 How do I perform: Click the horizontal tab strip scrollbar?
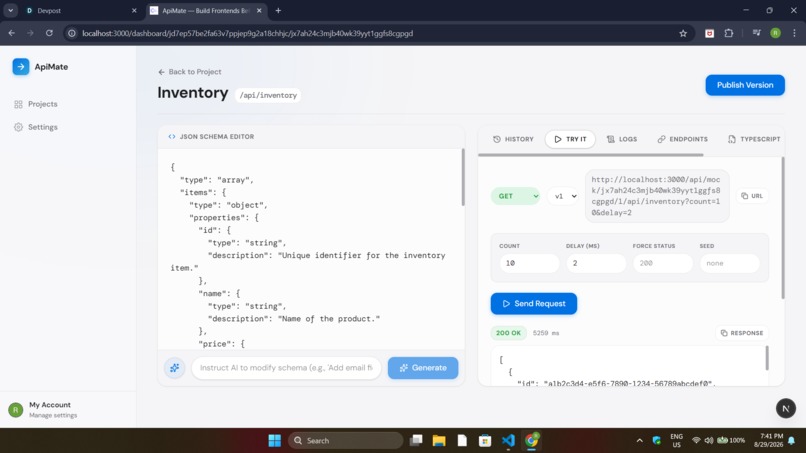pyautogui.click(x=591, y=155)
